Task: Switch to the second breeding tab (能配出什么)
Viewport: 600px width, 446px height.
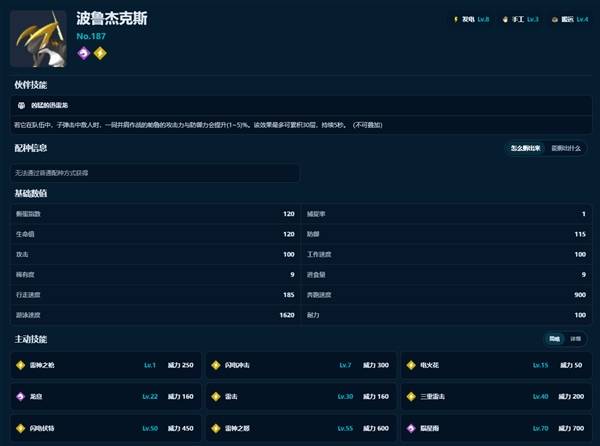Action: pos(566,148)
